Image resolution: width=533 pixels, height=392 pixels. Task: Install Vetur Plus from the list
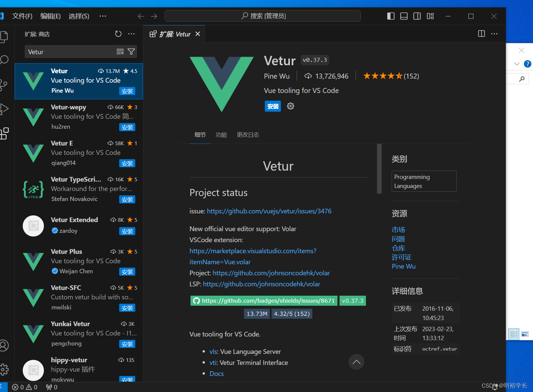[x=127, y=272]
